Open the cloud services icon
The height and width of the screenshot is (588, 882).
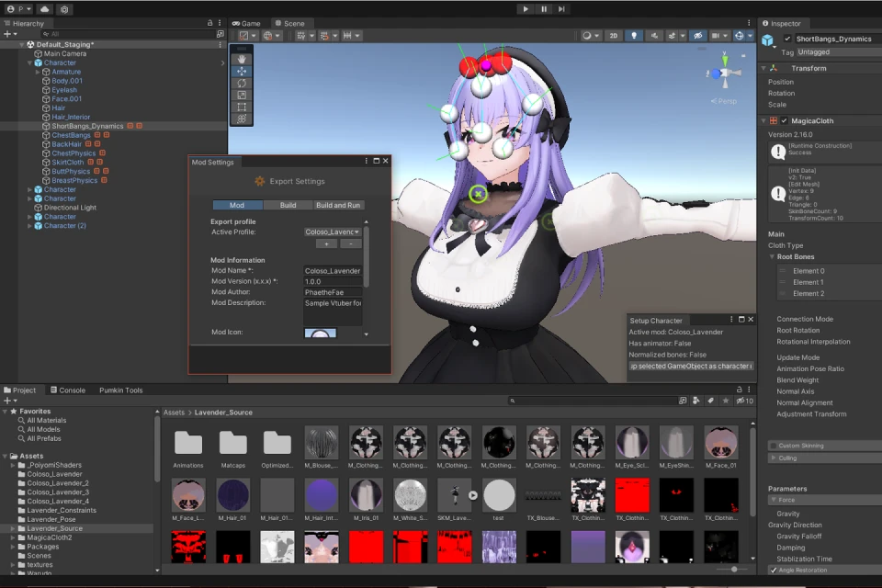pos(44,9)
